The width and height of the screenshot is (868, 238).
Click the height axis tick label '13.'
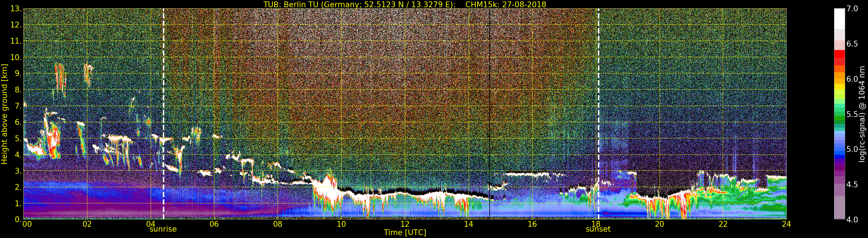(x=16, y=9)
